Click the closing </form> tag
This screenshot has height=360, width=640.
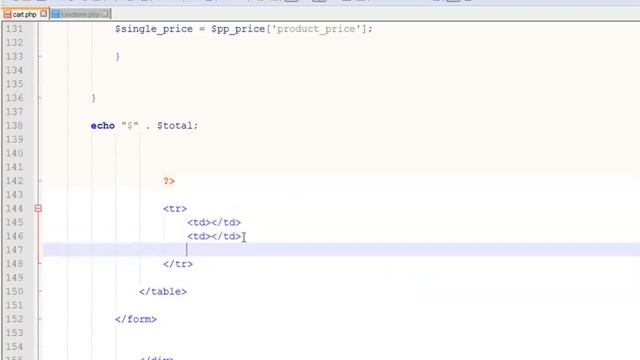136,319
